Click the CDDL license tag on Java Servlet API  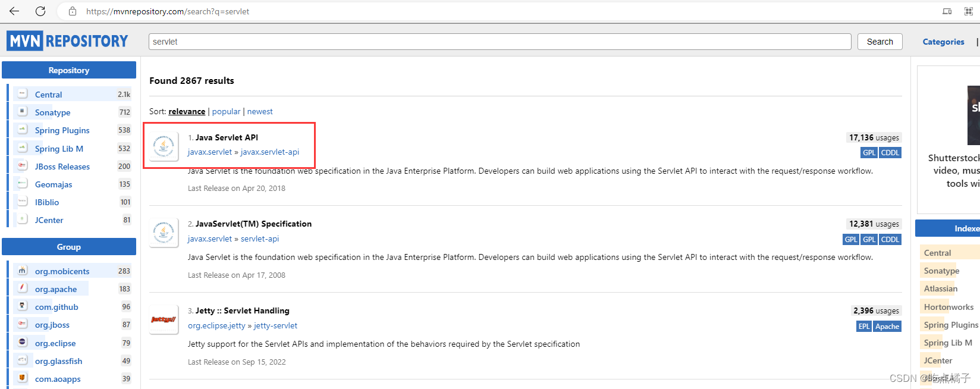point(890,153)
